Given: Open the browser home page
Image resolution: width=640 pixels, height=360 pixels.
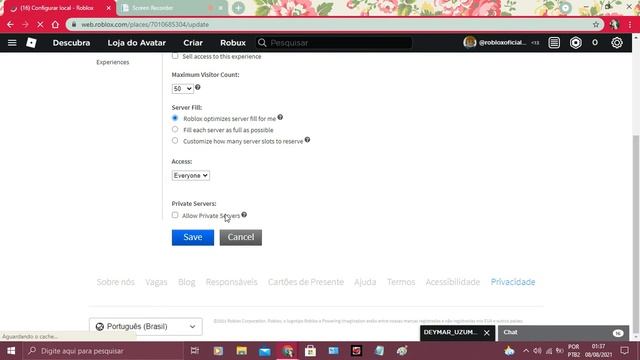Looking at the screenshot, I should 55,24.
